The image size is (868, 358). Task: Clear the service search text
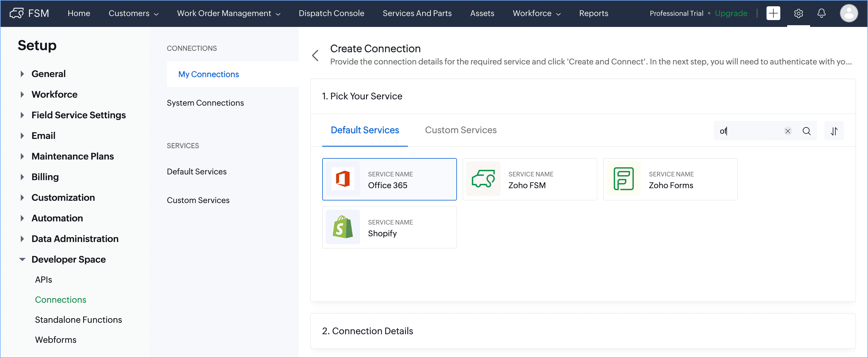(788, 131)
